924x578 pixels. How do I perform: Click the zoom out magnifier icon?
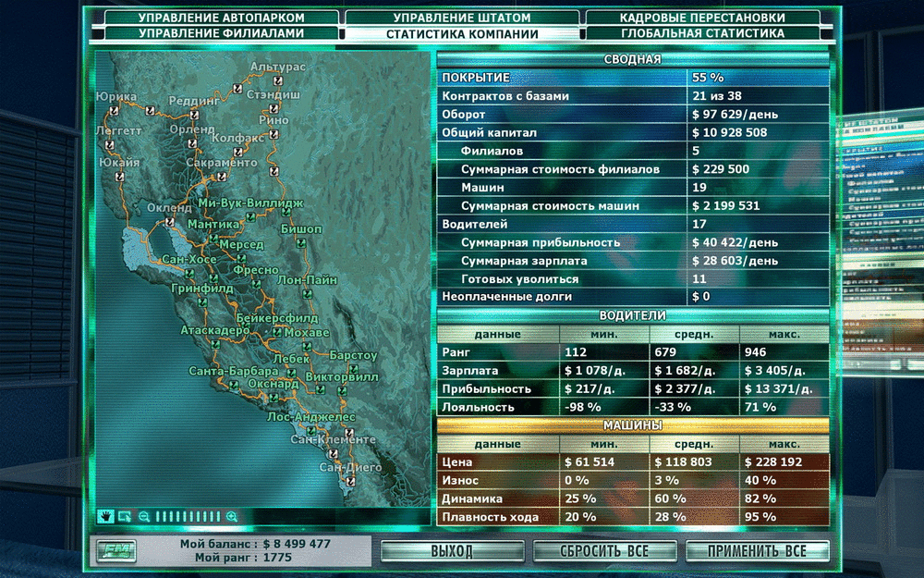pyautogui.click(x=144, y=517)
